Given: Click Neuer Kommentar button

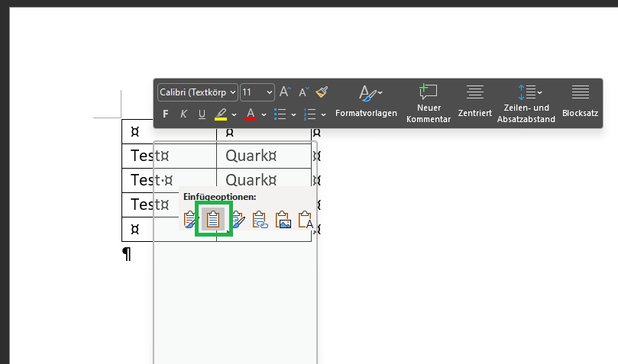Looking at the screenshot, I should coord(428,101).
